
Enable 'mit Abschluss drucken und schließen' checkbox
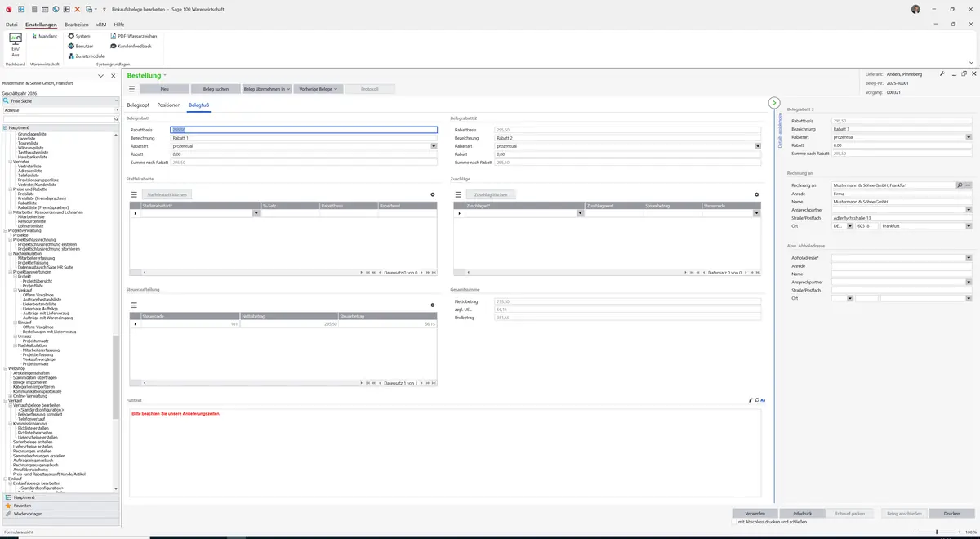point(733,522)
